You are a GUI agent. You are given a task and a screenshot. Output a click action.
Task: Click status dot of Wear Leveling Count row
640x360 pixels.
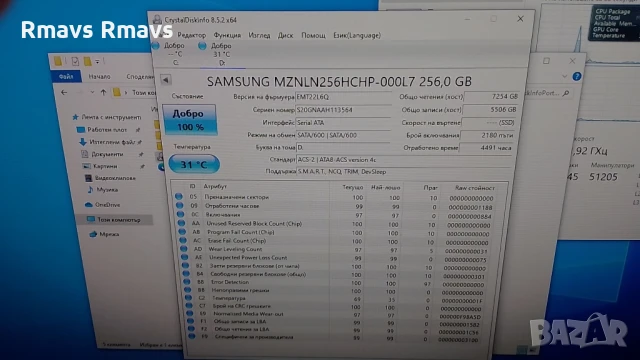pos(184,249)
